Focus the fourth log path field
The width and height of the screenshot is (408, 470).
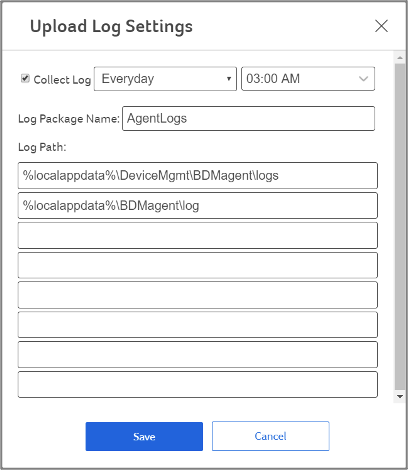198,265
